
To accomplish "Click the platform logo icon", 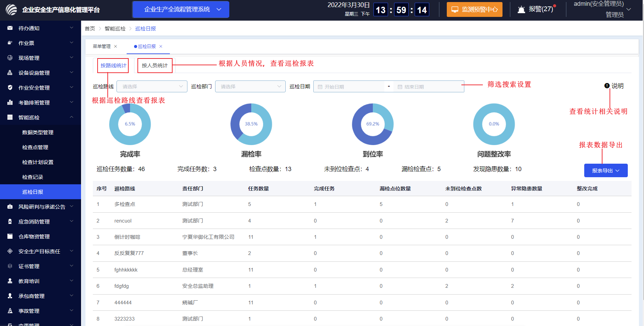I will tap(11, 9).
